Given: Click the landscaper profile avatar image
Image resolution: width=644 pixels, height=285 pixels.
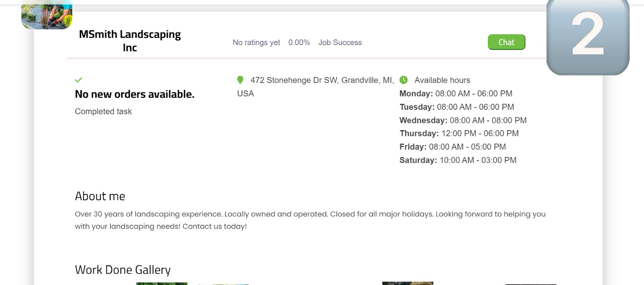Looking at the screenshot, I should (47, 15).
